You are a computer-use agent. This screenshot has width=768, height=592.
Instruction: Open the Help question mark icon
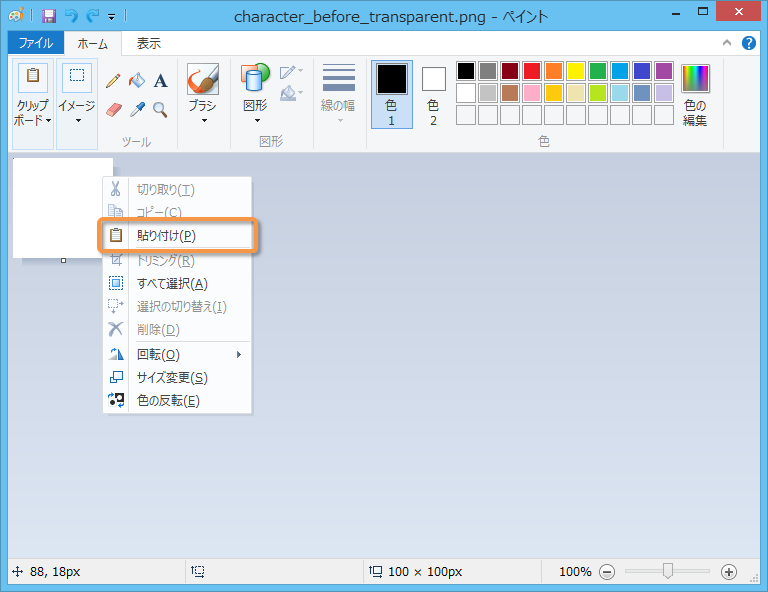point(749,43)
